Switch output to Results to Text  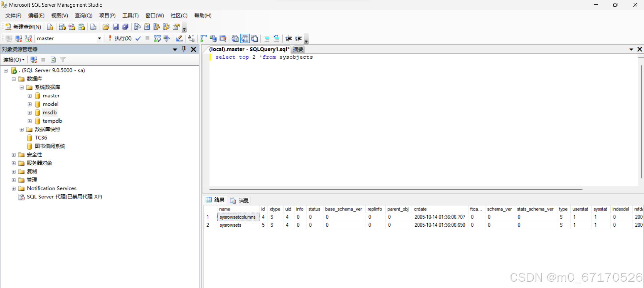[x=235, y=38]
